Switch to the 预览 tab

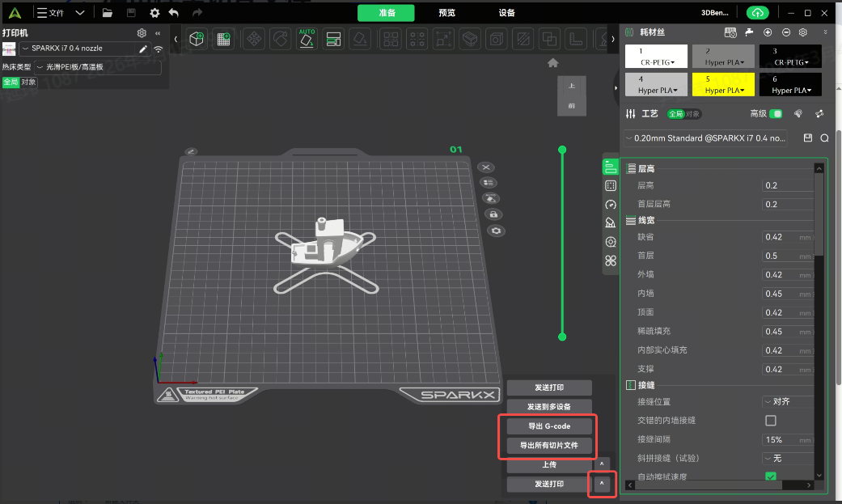coord(446,13)
